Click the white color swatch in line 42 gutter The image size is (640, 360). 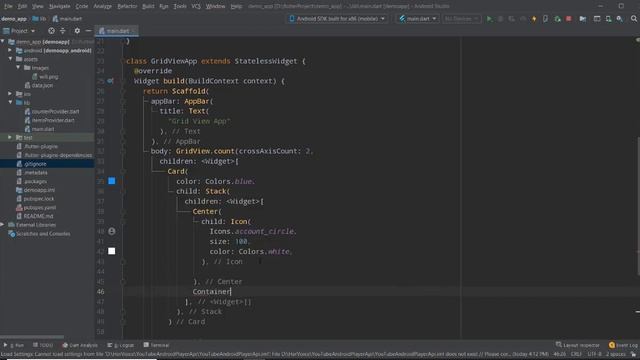[111, 251]
